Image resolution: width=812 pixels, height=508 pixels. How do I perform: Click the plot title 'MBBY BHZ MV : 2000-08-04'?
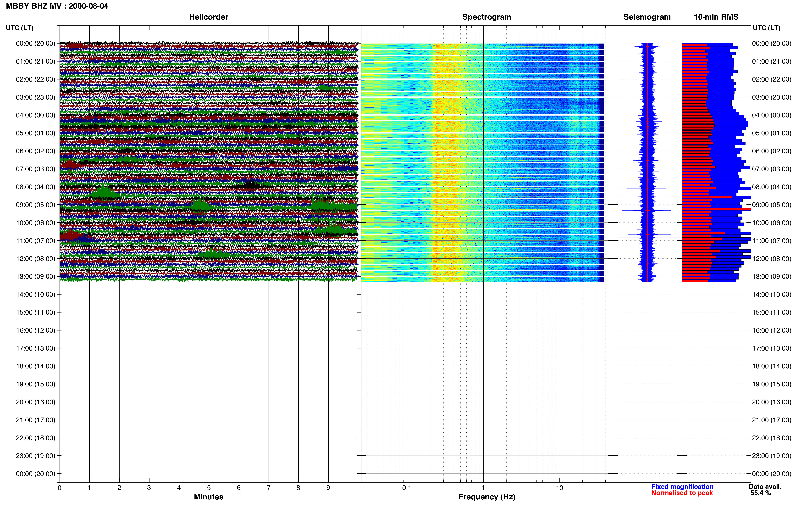click(57, 6)
